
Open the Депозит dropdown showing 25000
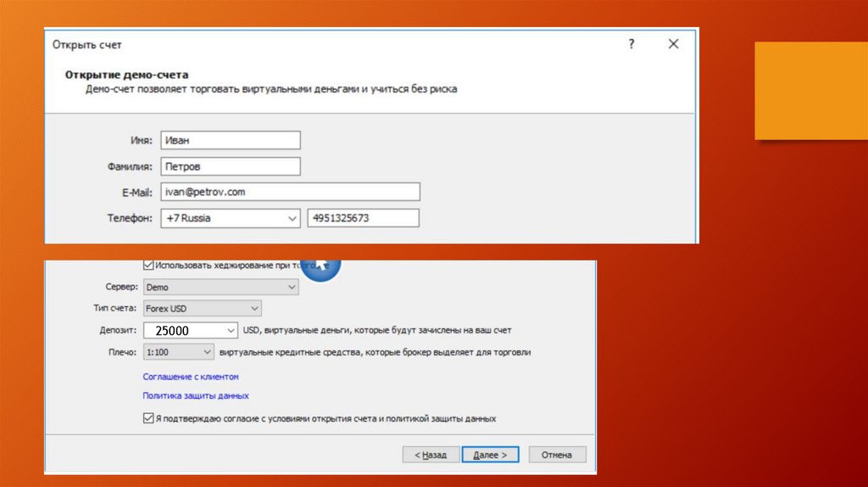click(x=191, y=330)
